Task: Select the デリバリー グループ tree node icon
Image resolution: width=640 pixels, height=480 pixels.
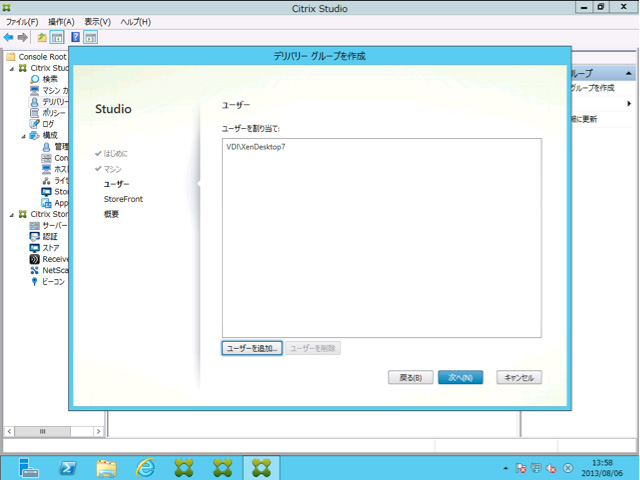Action: (35, 102)
